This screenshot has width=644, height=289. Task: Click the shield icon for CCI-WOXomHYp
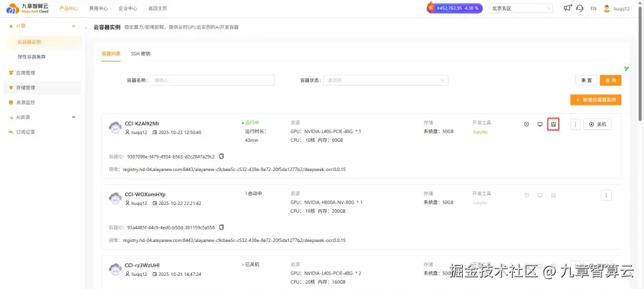tap(527, 195)
